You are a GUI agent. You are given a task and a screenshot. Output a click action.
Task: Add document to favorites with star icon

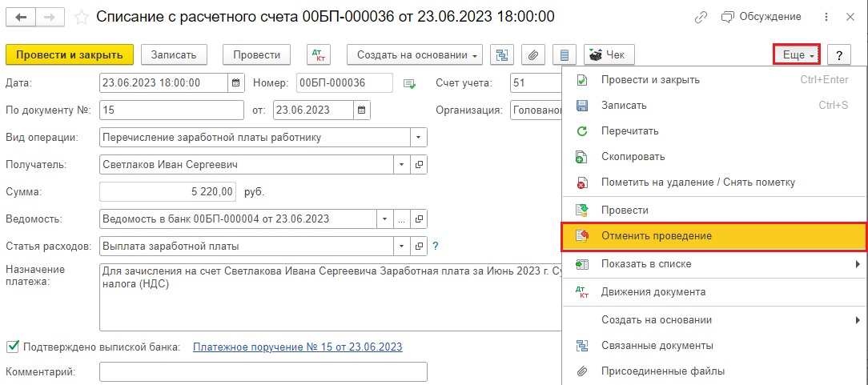tap(82, 17)
